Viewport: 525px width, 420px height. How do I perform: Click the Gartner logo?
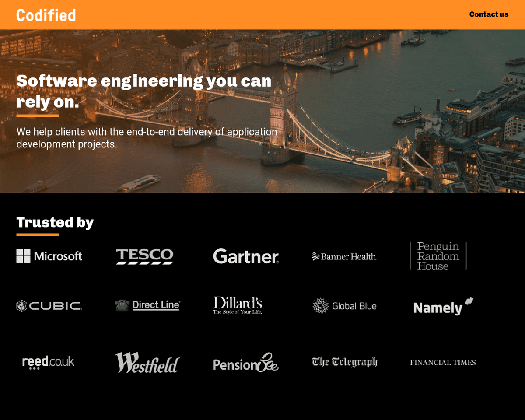click(246, 256)
